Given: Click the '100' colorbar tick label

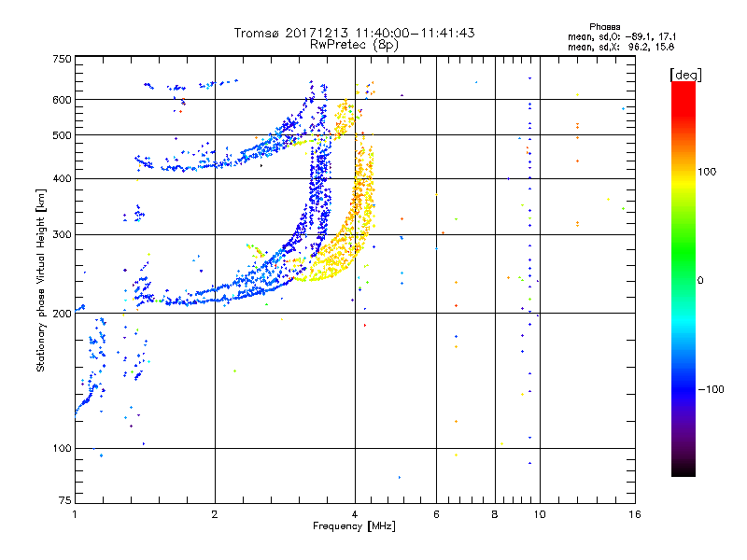Looking at the screenshot, I should click(707, 172).
